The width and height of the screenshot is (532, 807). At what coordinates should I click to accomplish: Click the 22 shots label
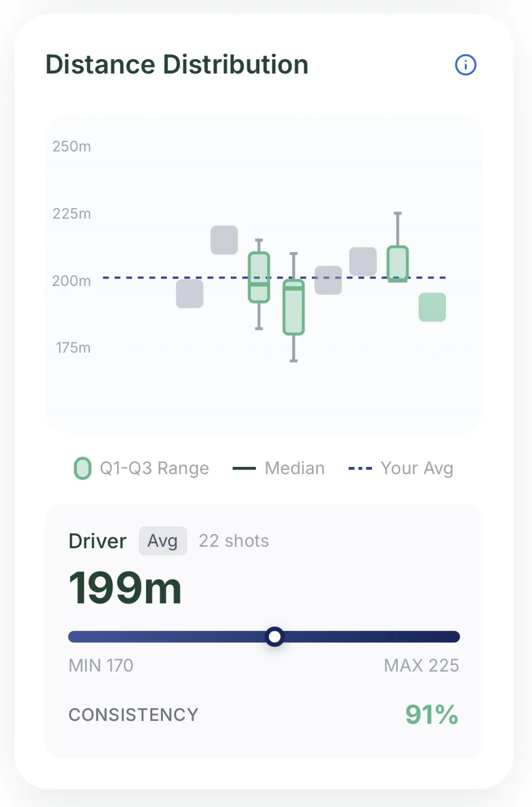234,541
